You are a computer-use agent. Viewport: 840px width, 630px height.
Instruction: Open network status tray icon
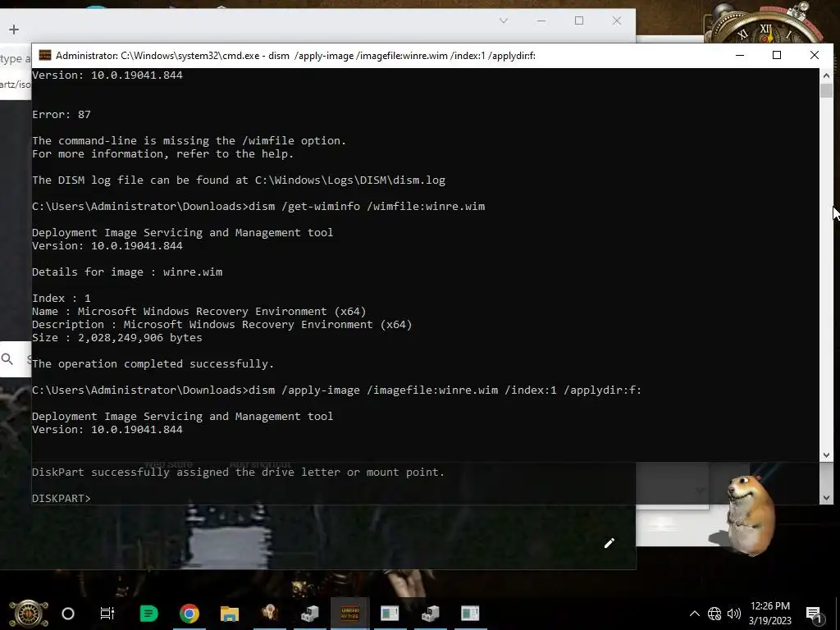point(714,614)
